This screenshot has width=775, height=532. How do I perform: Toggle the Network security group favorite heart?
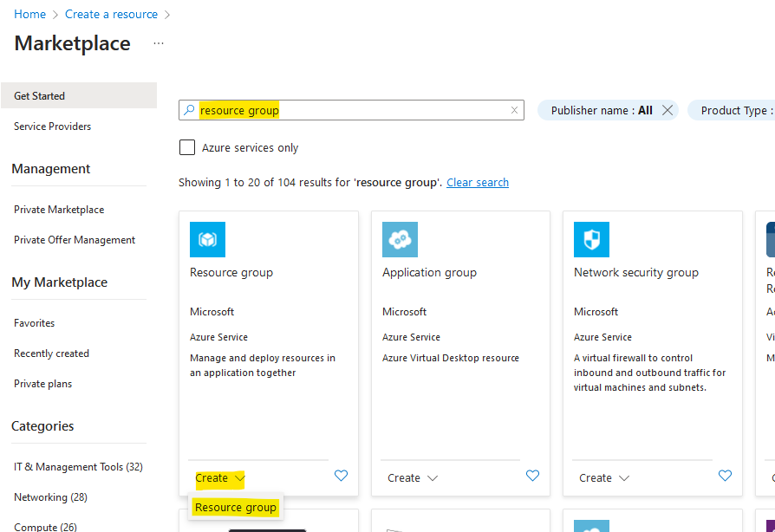pyautogui.click(x=725, y=476)
